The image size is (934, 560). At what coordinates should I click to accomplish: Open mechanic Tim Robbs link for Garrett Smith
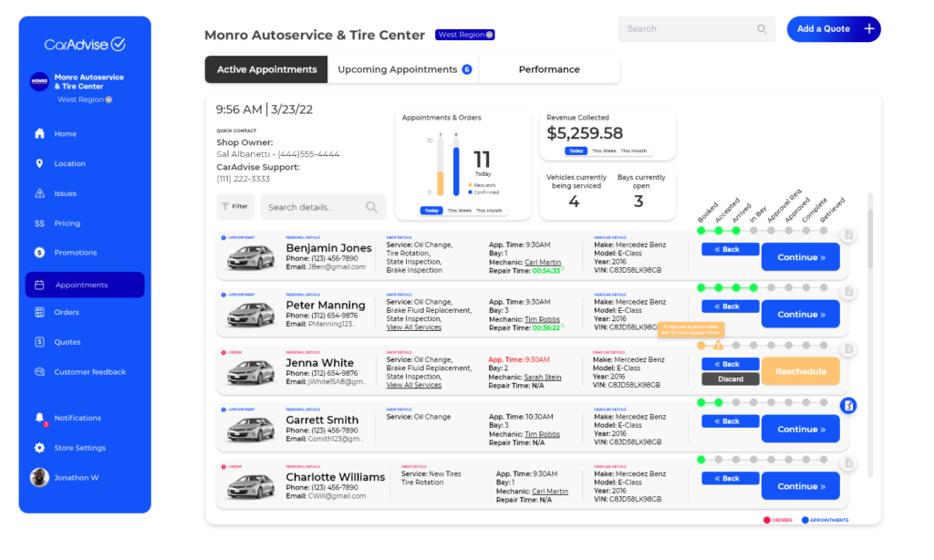pos(542,434)
